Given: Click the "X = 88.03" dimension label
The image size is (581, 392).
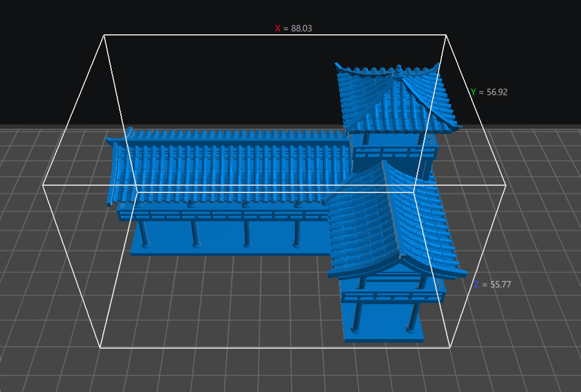Looking at the screenshot, I should pos(294,28).
